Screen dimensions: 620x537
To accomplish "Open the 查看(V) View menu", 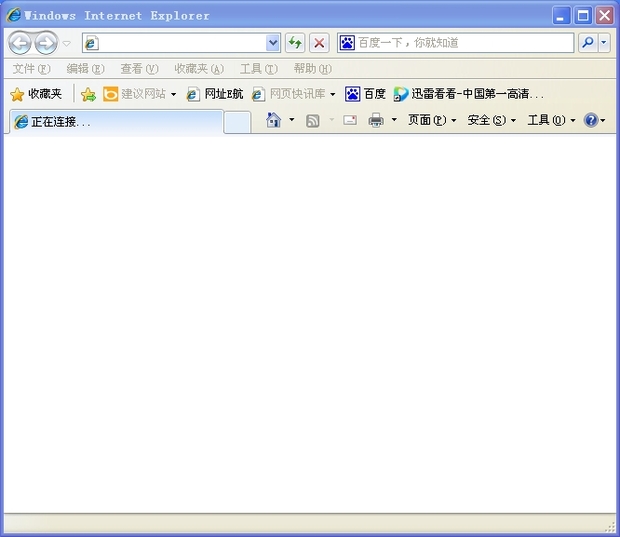I will 139,69.
